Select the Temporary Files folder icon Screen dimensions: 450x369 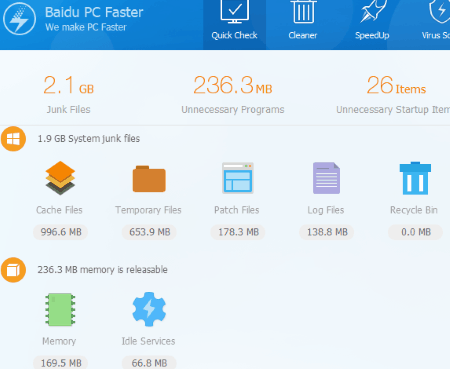pyautogui.click(x=149, y=179)
